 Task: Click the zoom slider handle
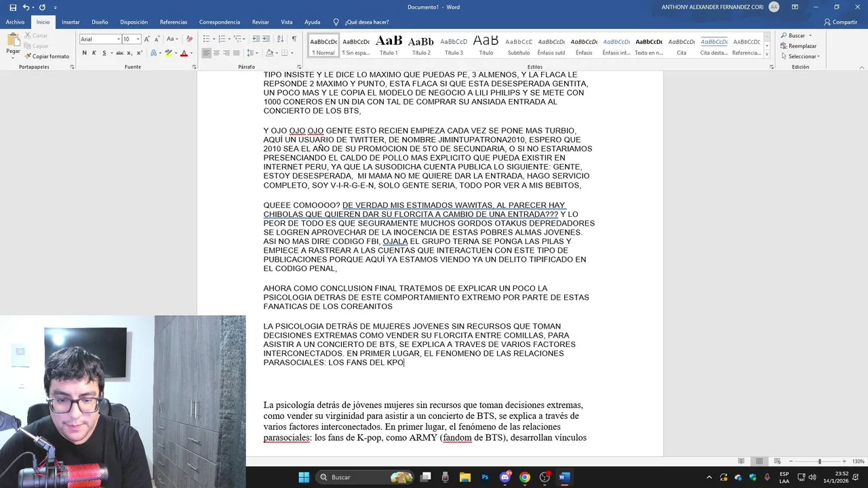(819, 462)
